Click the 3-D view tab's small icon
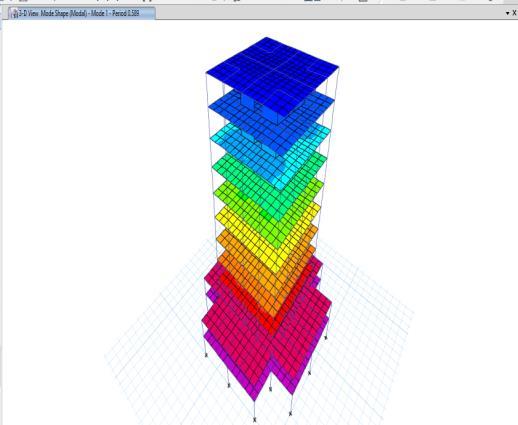Screen dimensions: 518x425 coord(14,14)
